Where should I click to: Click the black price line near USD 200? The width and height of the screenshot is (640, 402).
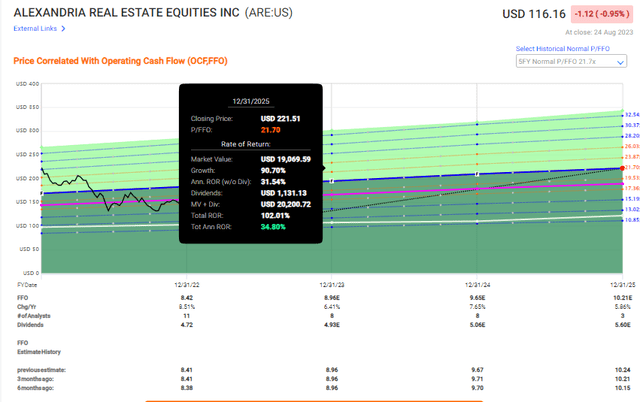pyautogui.click(x=78, y=176)
